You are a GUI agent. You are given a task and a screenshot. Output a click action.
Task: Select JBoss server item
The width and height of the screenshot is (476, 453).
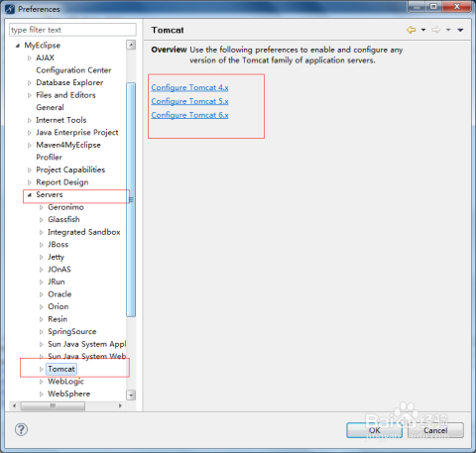(x=59, y=245)
